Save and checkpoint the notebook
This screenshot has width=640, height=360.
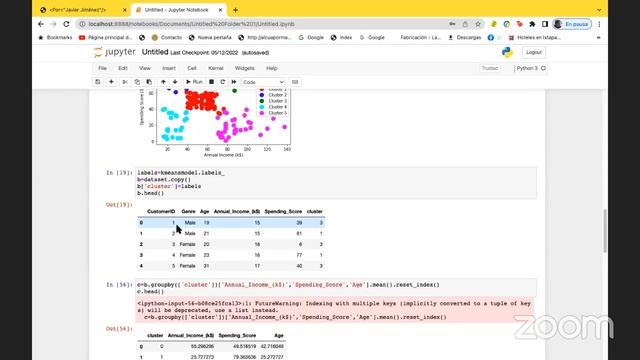98,82
